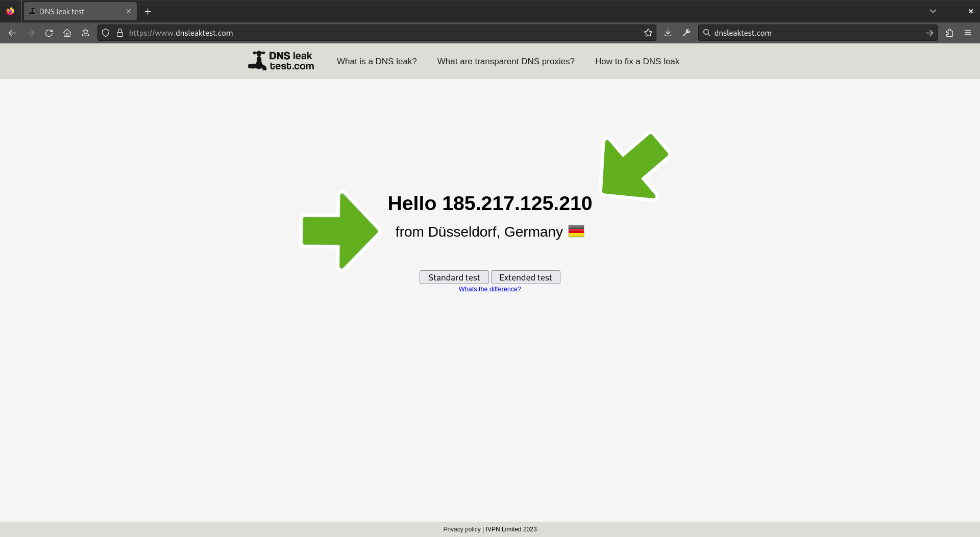Open tracking protection shield icon
980x537 pixels.
(106, 33)
